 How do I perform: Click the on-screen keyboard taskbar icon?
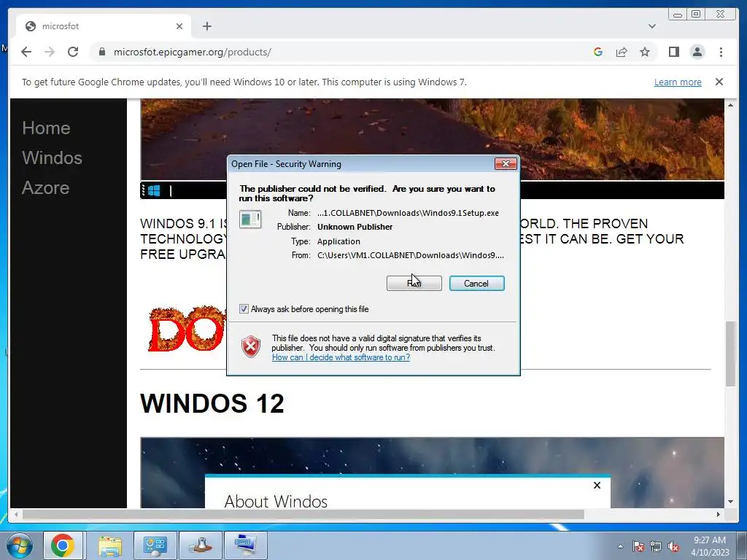point(246,545)
